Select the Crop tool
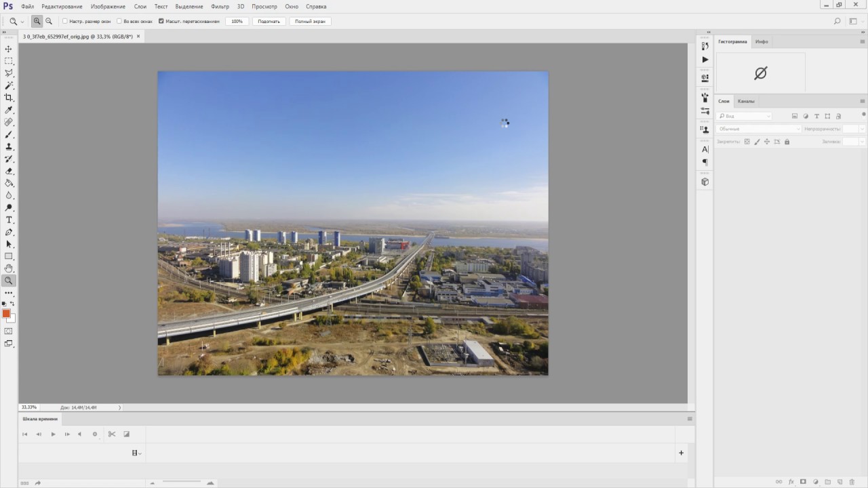This screenshot has width=868, height=488. (x=9, y=98)
